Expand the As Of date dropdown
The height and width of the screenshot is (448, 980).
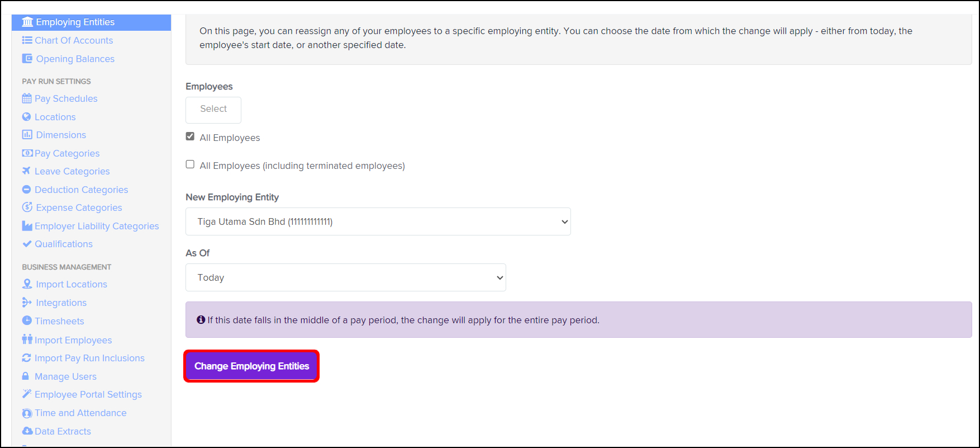[345, 277]
